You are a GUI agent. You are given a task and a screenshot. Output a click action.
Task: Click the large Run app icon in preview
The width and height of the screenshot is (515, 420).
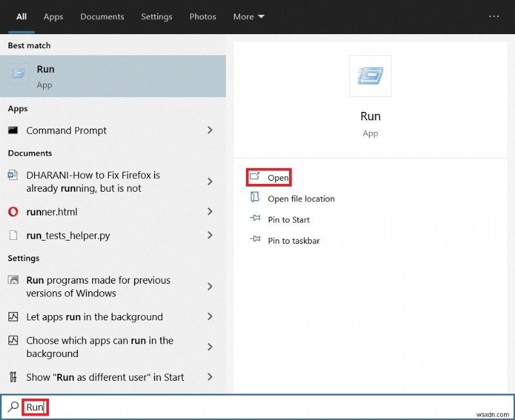[370, 76]
